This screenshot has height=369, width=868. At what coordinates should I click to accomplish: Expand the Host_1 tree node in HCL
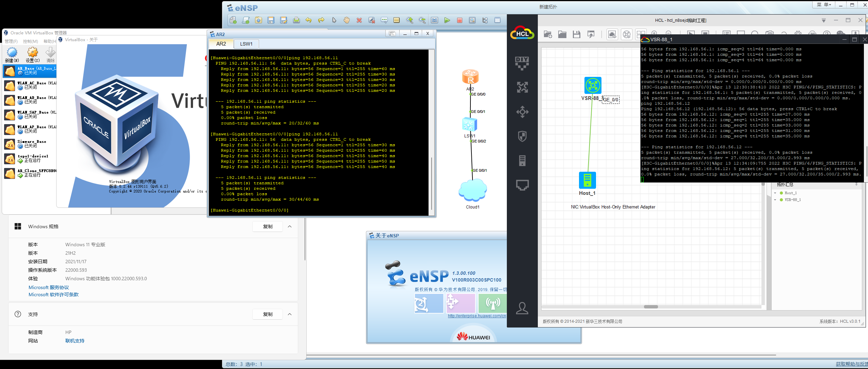click(x=775, y=193)
